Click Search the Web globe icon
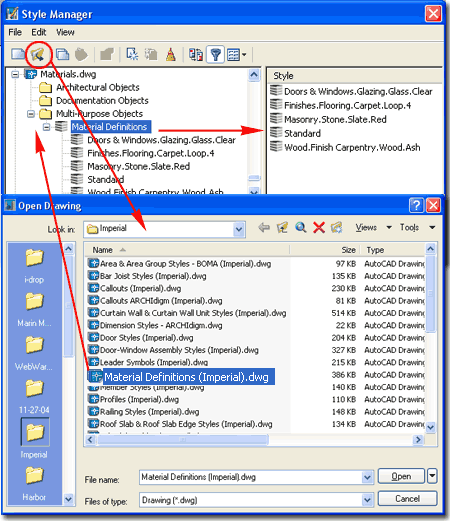Image resolution: width=450 pixels, height=521 pixels. coord(300,228)
